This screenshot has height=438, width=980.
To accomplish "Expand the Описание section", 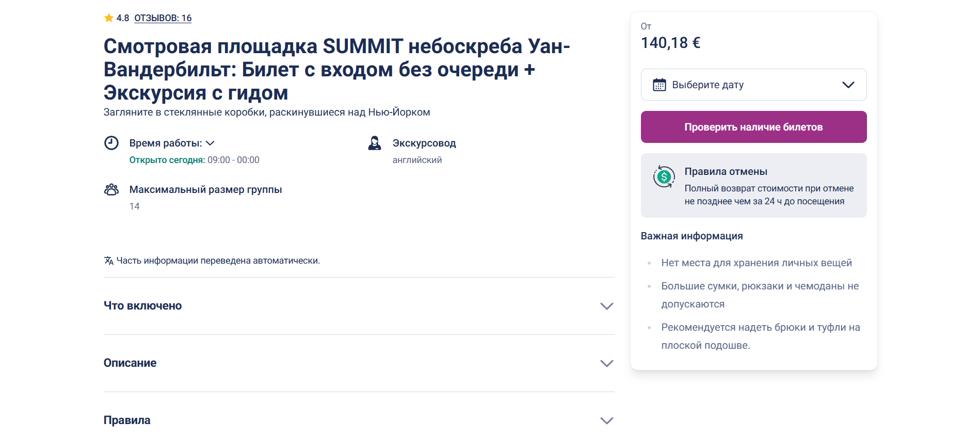I will (606, 363).
